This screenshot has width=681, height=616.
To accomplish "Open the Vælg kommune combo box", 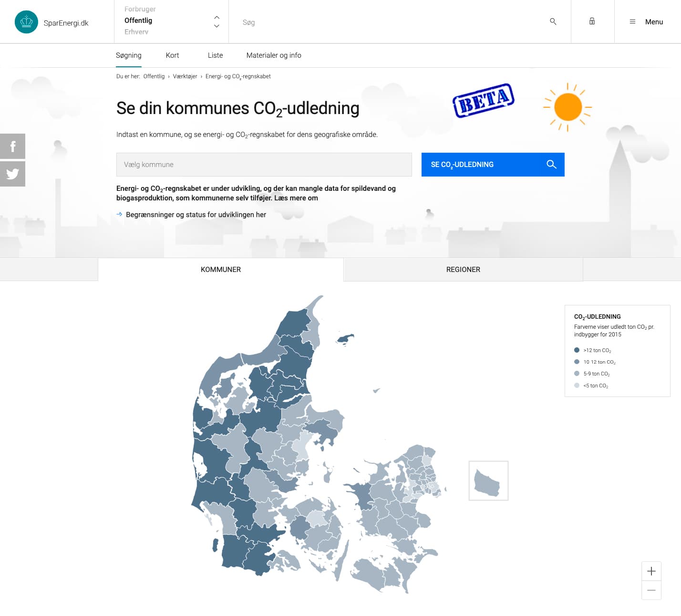I will point(264,165).
